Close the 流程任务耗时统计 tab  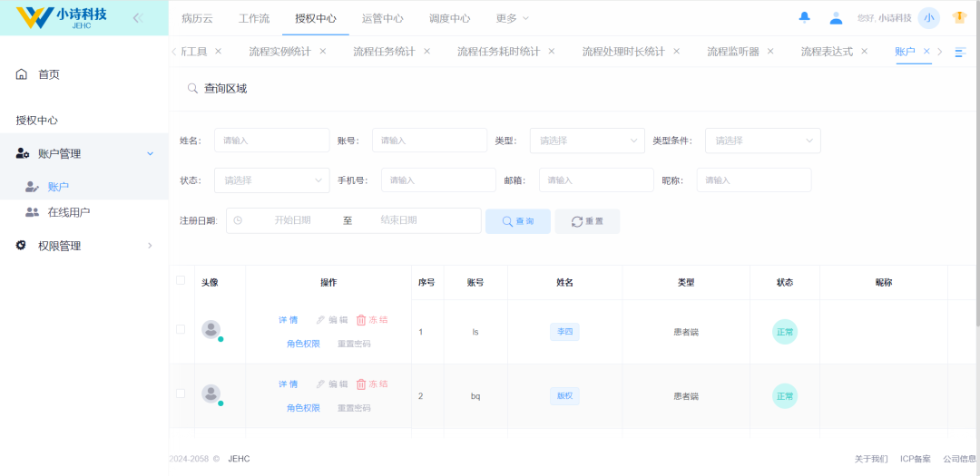[x=552, y=51]
